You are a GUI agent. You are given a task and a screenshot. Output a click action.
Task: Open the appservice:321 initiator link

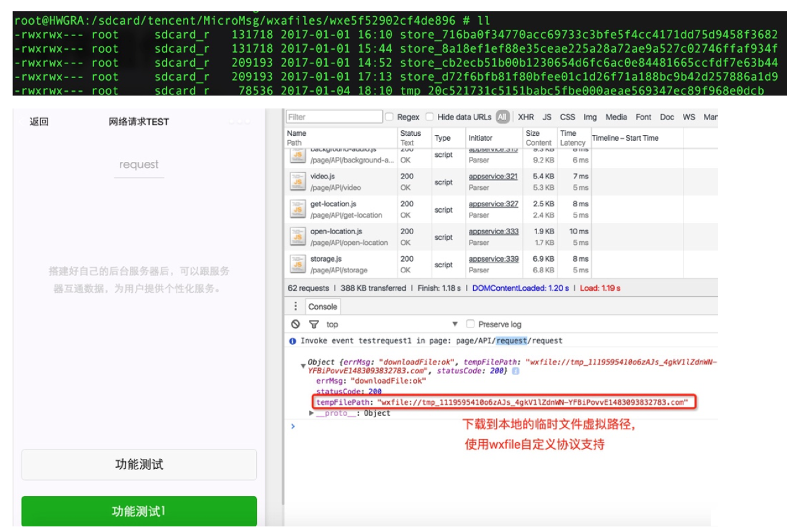(x=493, y=177)
